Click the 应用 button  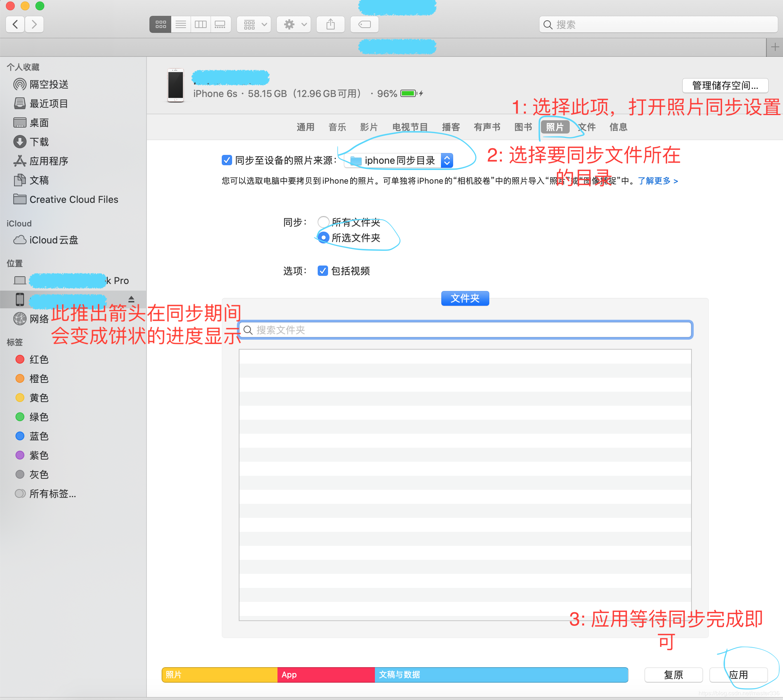738,675
